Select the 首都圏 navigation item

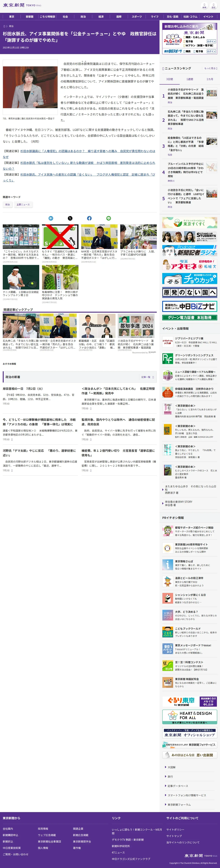30,17
